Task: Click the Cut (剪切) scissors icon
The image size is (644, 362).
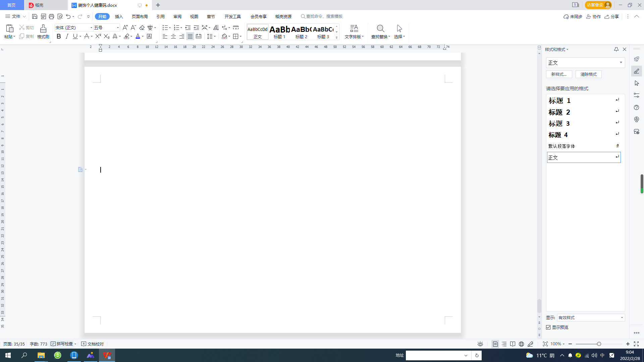Action: pos(22,27)
